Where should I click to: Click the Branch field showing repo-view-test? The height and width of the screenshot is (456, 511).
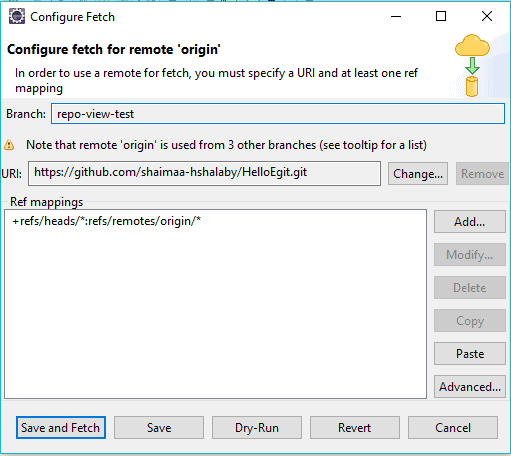tap(278, 114)
